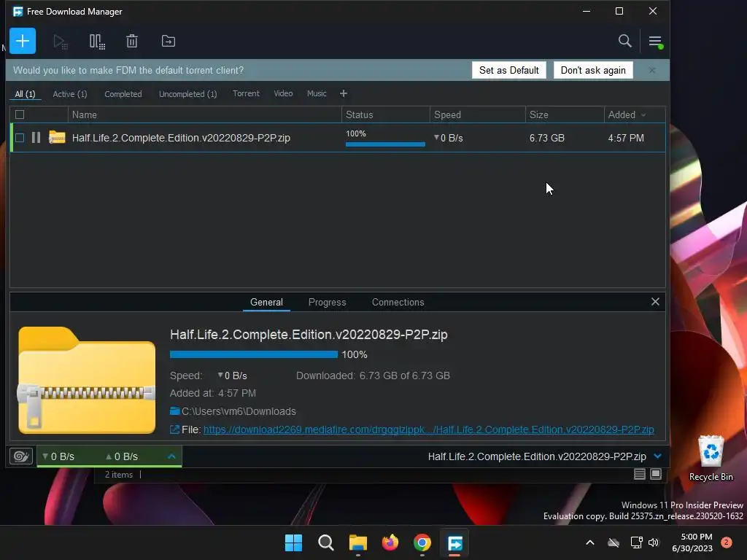Click the Free Download Manager taskbar icon
The width and height of the screenshot is (747, 560).
click(x=454, y=542)
